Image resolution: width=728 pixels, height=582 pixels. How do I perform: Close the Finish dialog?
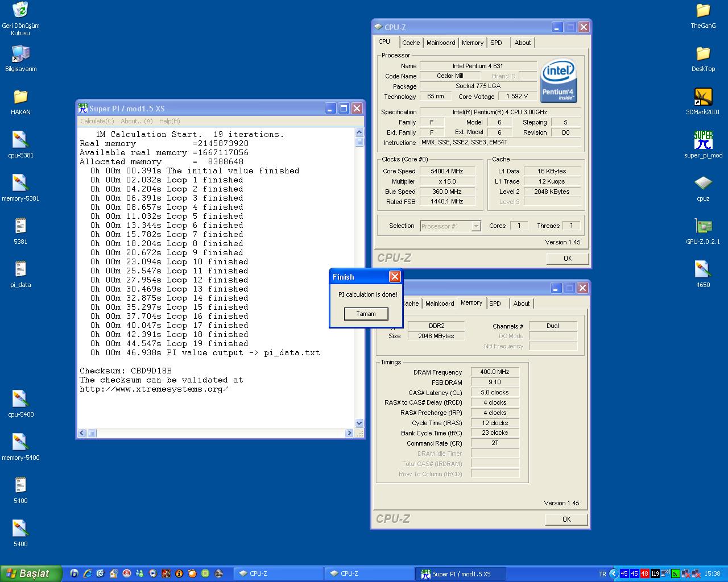coord(395,277)
